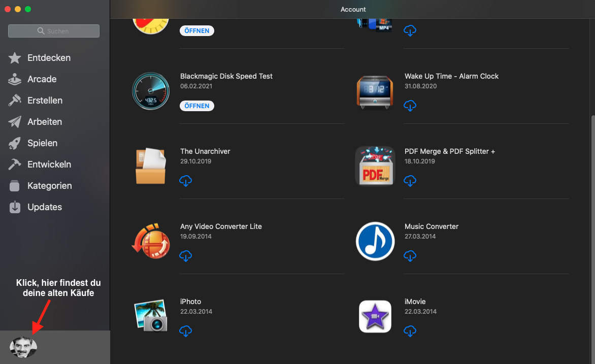This screenshot has width=595, height=364.
Task: Click the Music Converter note icon
Action: tap(375, 242)
